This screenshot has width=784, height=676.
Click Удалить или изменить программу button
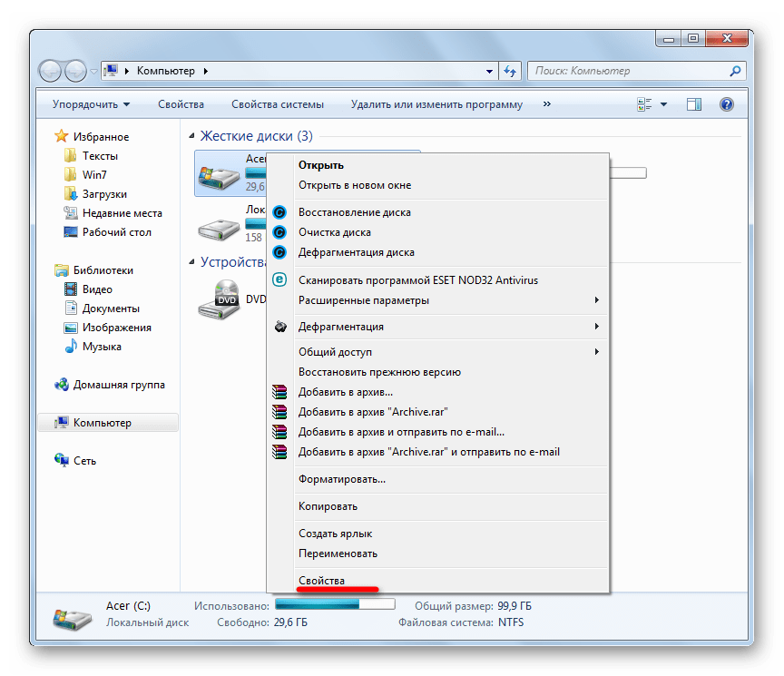[x=436, y=104]
